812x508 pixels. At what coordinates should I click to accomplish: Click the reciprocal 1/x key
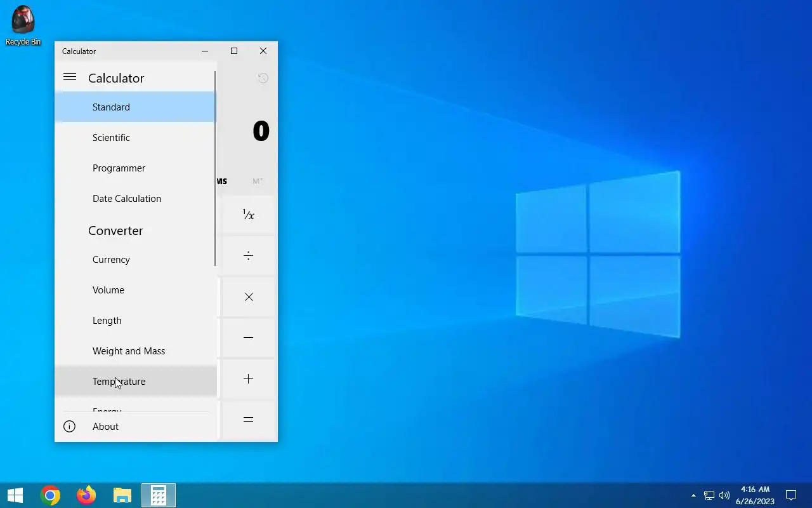click(248, 215)
